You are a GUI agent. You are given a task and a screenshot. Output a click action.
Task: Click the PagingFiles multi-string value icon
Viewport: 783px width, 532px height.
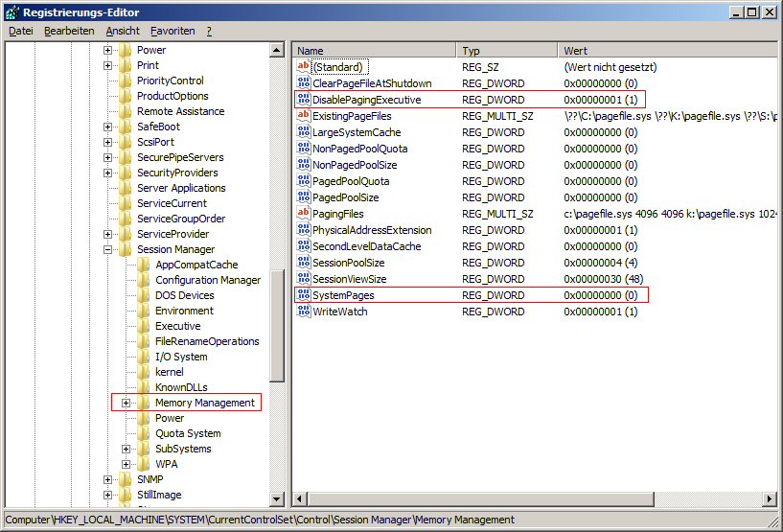(x=304, y=214)
